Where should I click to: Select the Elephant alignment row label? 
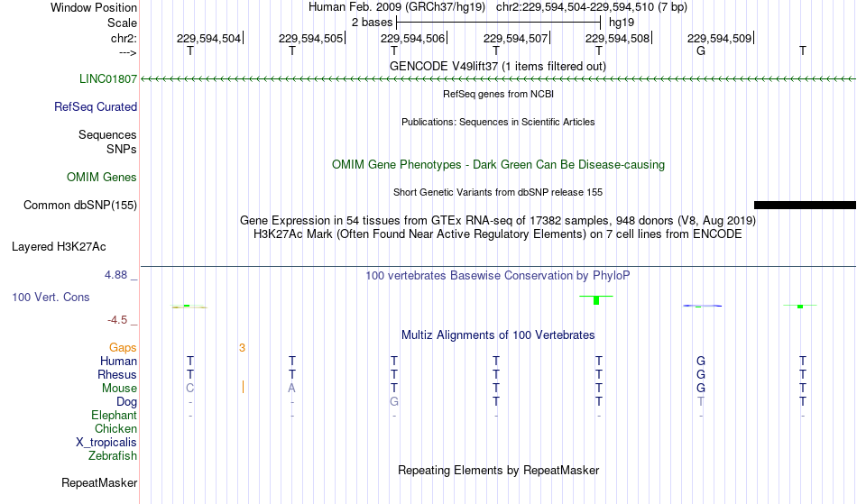tap(114, 415)
